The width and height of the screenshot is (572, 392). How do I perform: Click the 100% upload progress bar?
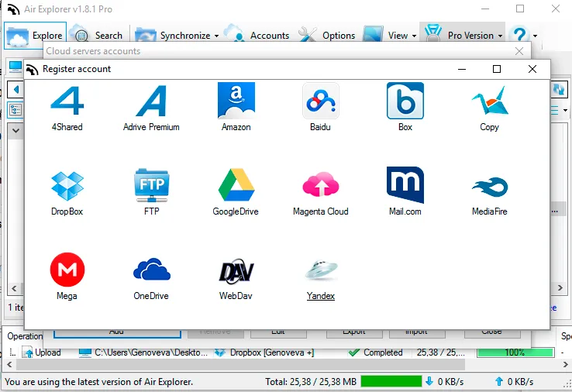pos(515,352)
